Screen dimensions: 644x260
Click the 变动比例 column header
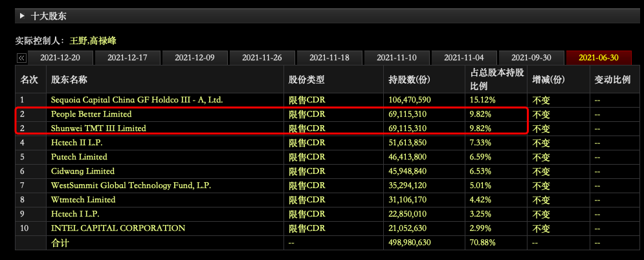(x=612, y=80)
